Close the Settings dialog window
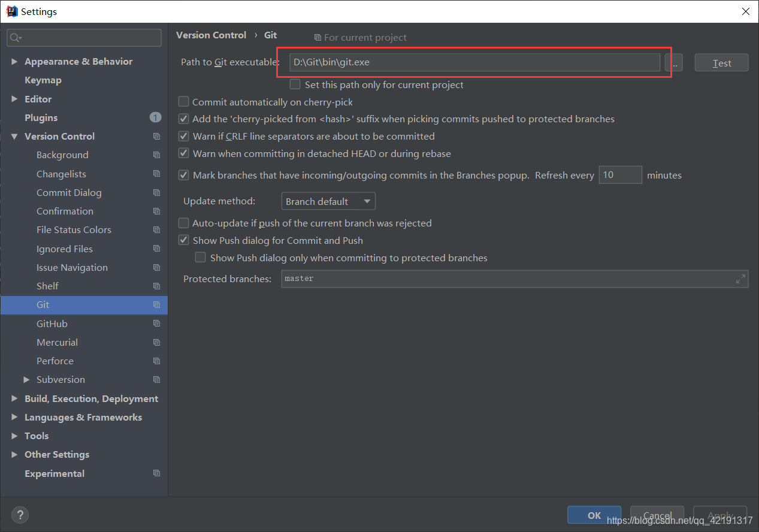The image size is (759, 532). 745,11
